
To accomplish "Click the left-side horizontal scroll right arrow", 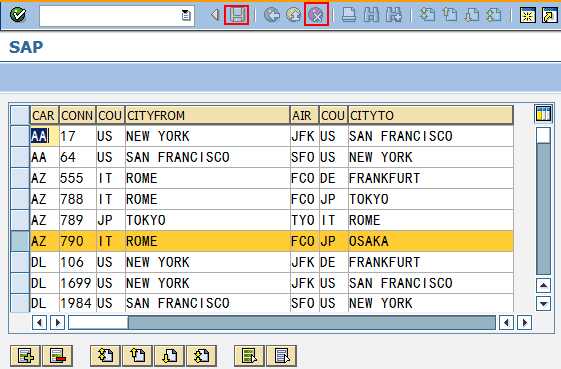I will (58, 323).
